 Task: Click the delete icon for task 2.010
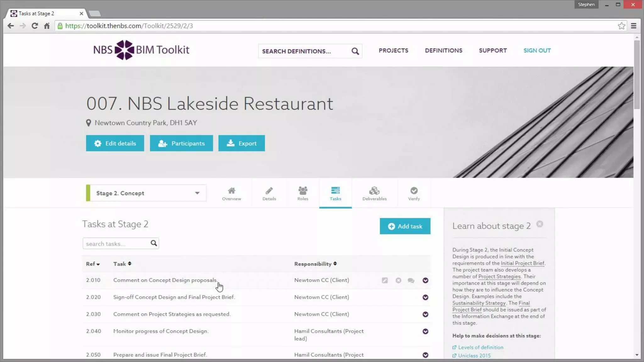398,280
